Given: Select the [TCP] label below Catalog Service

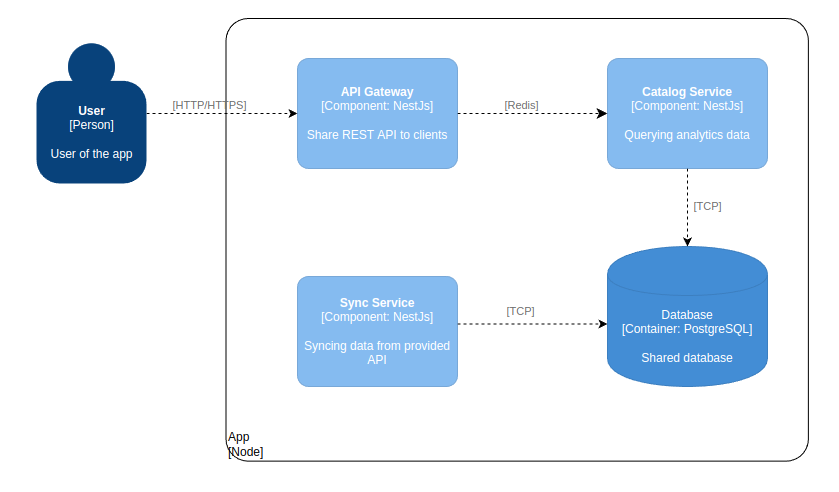Looking at the screenshot, I should pyautogui.click(x=707, y=206).
